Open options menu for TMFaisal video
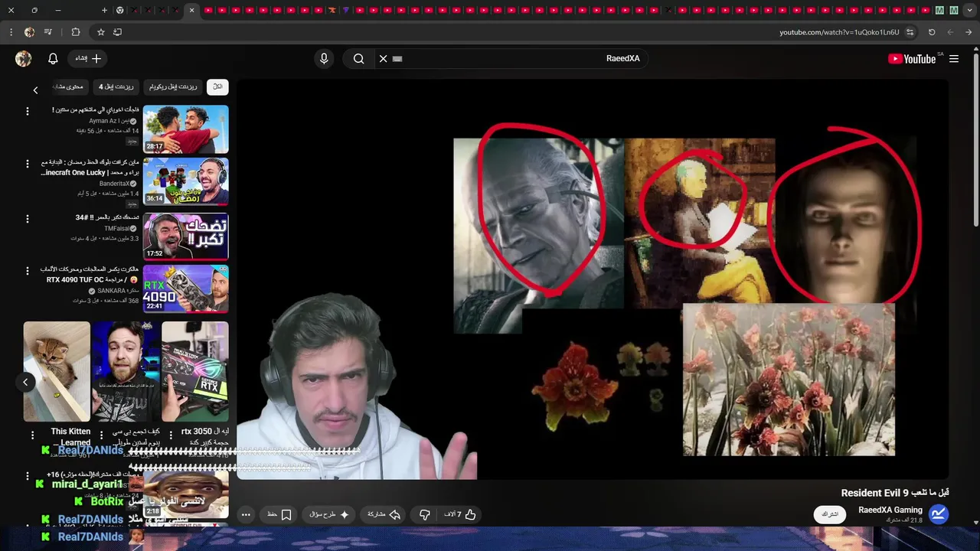The image size is (980, 551). (28, 219)
